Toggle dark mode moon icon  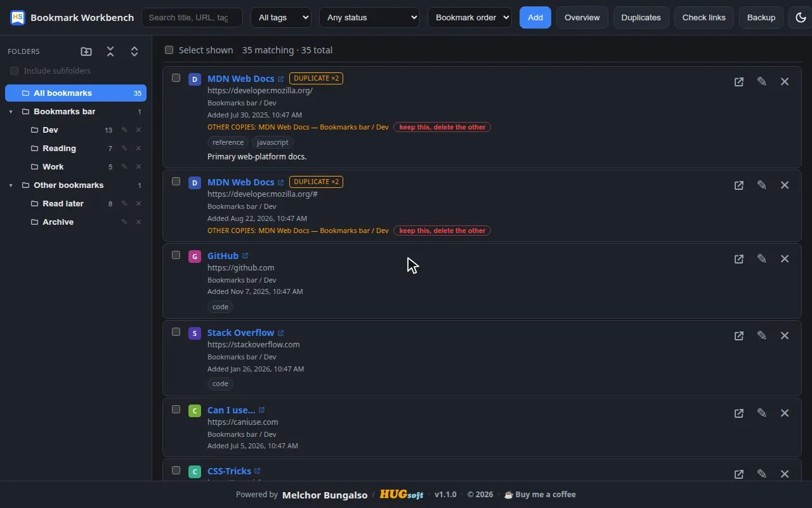801,18
